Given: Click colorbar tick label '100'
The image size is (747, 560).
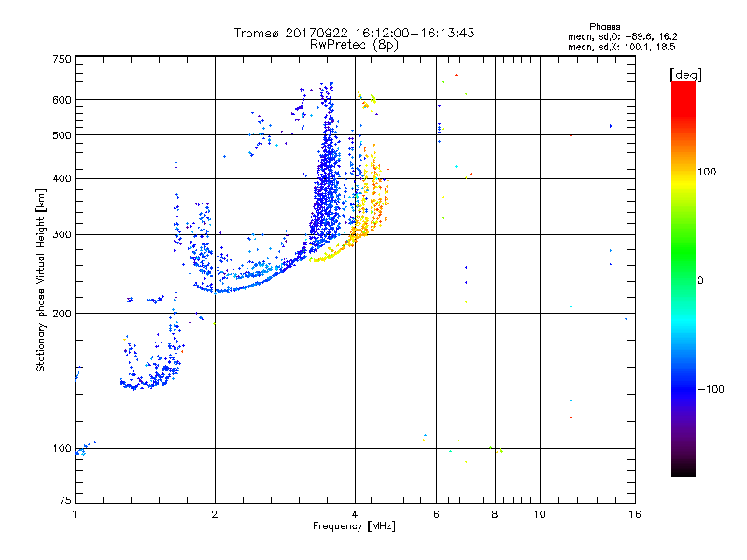Looking at the screenshot, I should [x=707, y=172].
